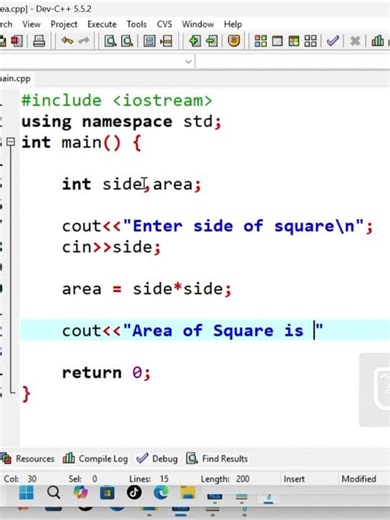Click the 'cin>>side;' line
Screen dimensions: 390x520
(x=111, y=247)
